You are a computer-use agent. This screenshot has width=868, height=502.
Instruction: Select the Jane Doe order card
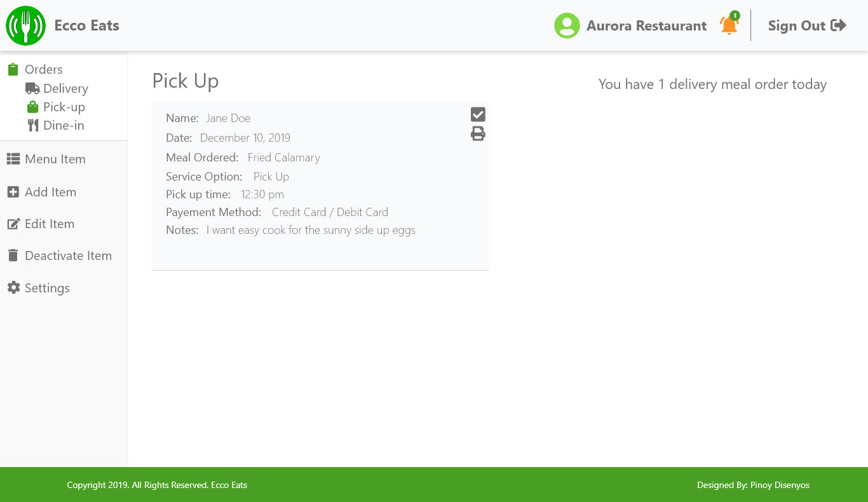tap(320, 186)
